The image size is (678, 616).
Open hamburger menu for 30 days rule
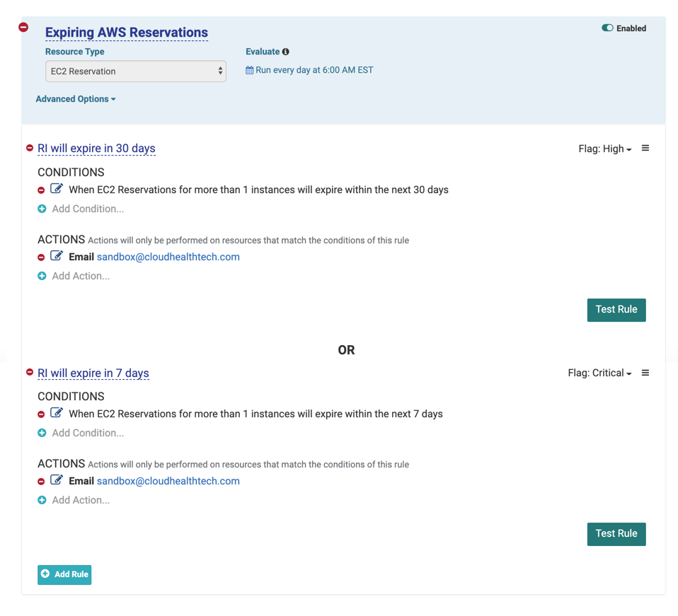coord(645,149)
